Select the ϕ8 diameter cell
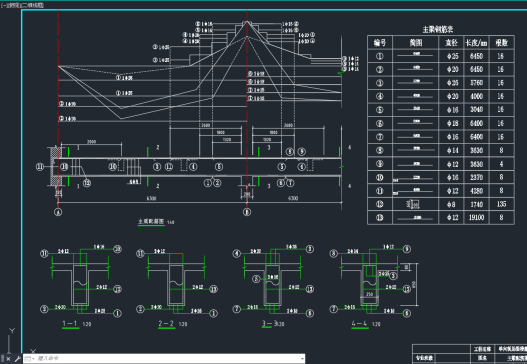527x364 pixels. coord(451,204)
